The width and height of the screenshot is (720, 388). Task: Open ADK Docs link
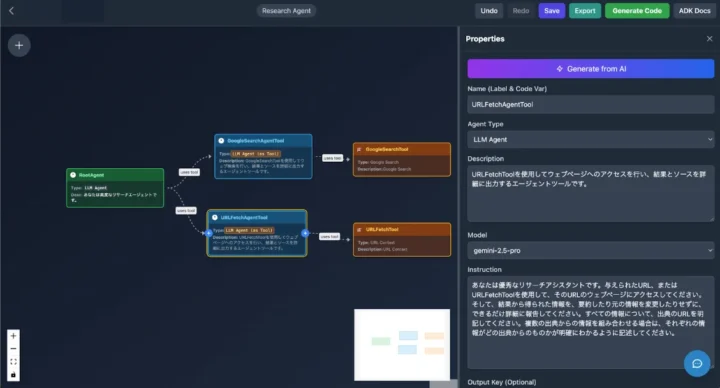tap(694, 11)
